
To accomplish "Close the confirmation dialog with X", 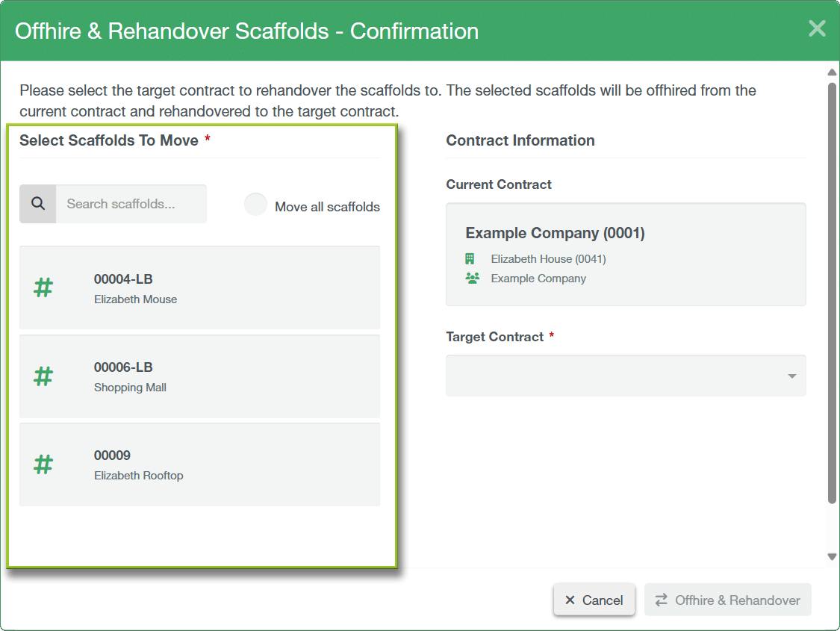I will click(x=817, y=29).
